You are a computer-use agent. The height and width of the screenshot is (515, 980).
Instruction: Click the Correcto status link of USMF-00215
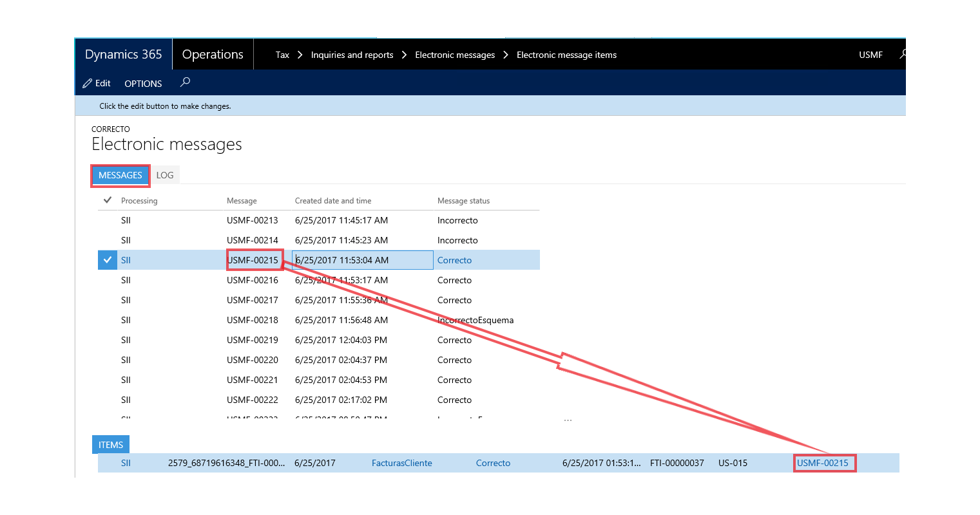(454, 260)
